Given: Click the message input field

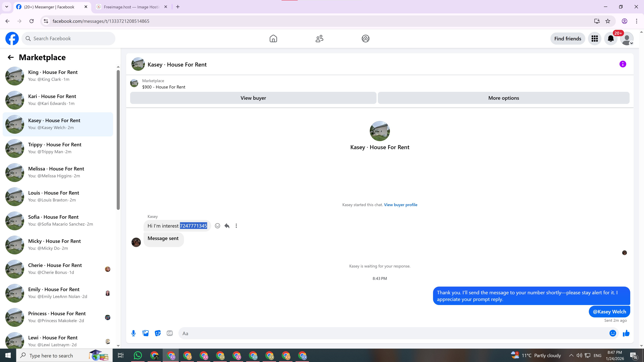Looking at the screenshot, I should pos(392,334).
